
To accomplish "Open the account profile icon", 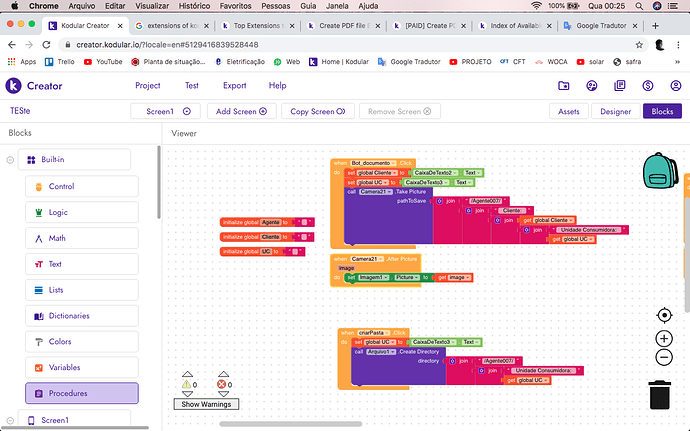I will 675,86.
